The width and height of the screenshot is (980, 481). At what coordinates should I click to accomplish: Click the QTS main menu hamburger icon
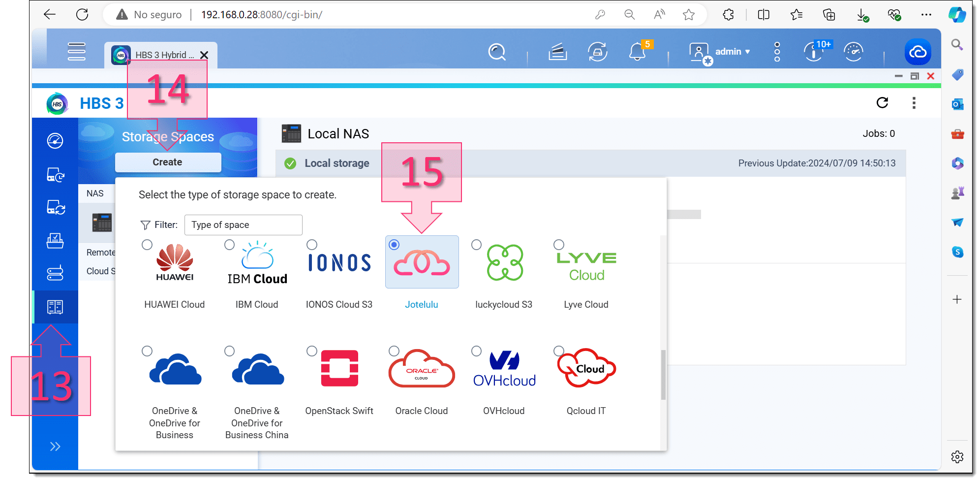click(76, 52)
